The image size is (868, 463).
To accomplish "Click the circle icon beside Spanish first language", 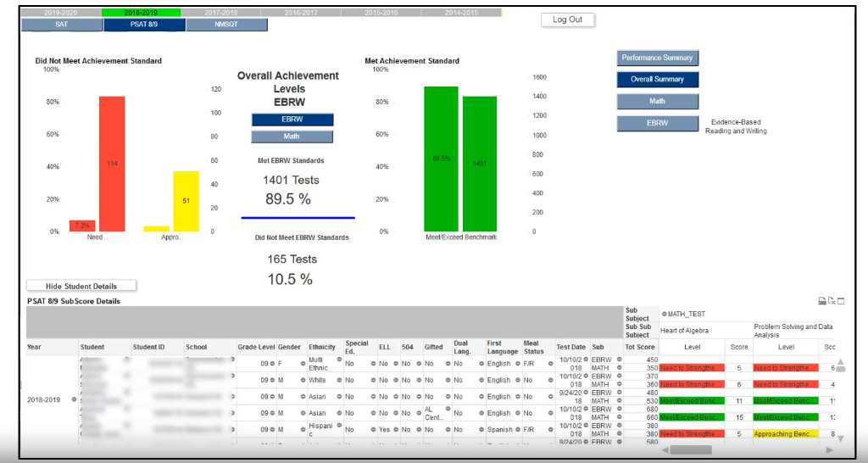I will point(518,429).
